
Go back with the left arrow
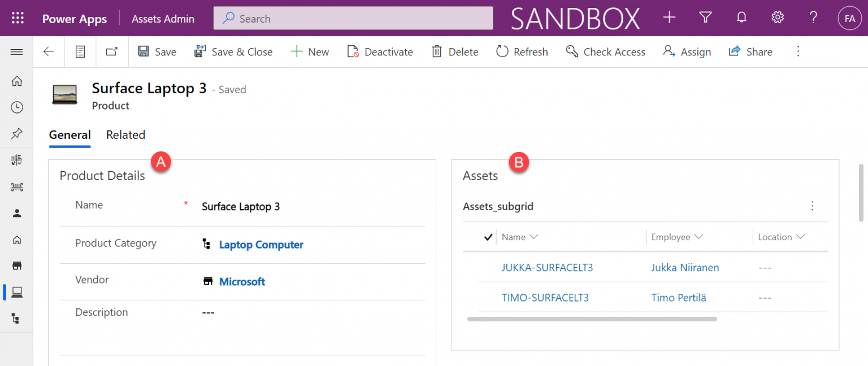pyautogui.click(x=49, y=52)
